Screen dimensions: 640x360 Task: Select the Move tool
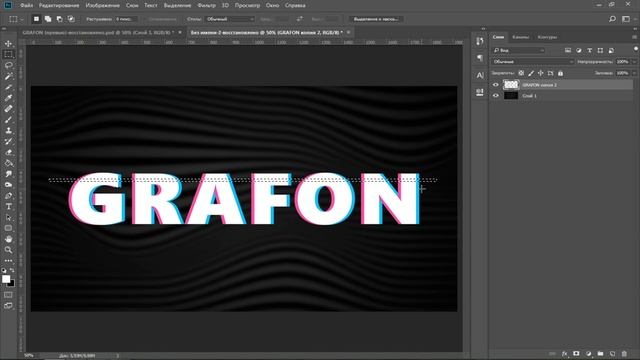[x=8, y=43]
